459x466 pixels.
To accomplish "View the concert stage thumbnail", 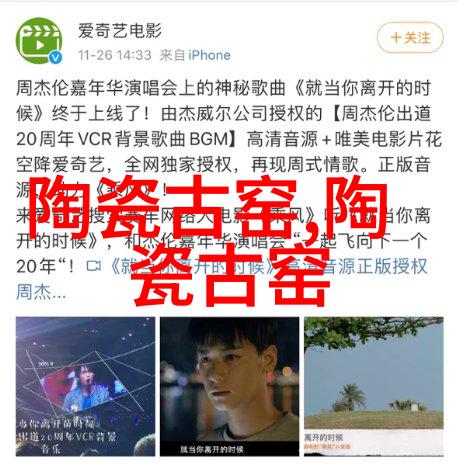I will coord(85,386).
